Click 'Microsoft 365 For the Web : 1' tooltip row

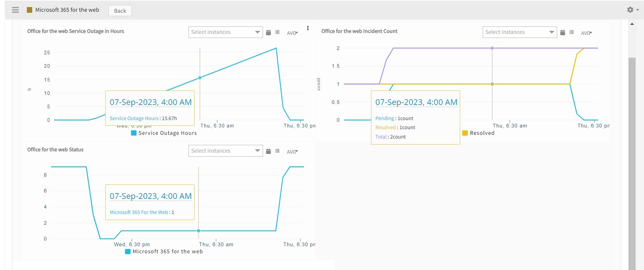coord(142,212)
